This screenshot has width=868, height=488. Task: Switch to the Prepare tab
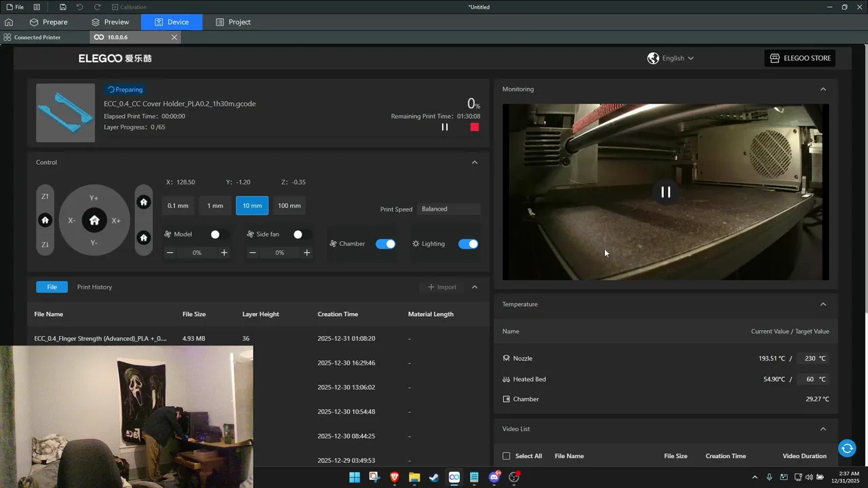coord(49,22)
